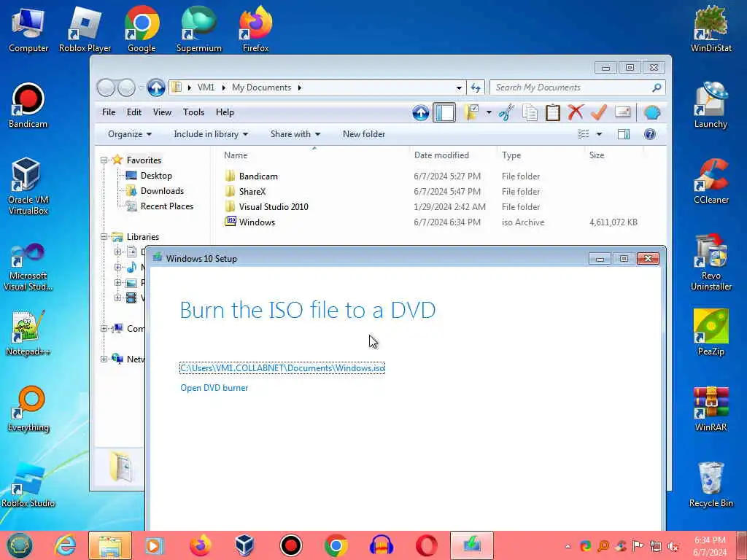The height and width of the screenshot is (560, 747).
Task: Select the Visual Studio 2010 folder
Action: [274, 206]
